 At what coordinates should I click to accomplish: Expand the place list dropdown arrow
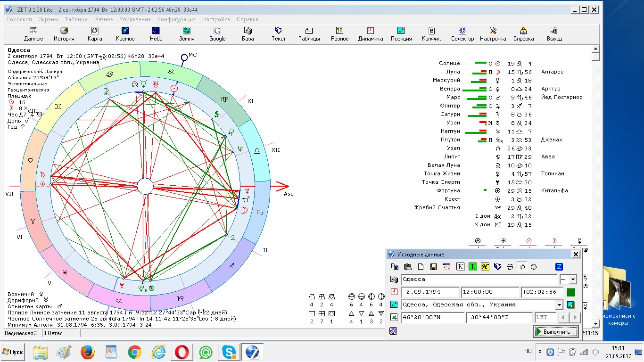(559, 305)
